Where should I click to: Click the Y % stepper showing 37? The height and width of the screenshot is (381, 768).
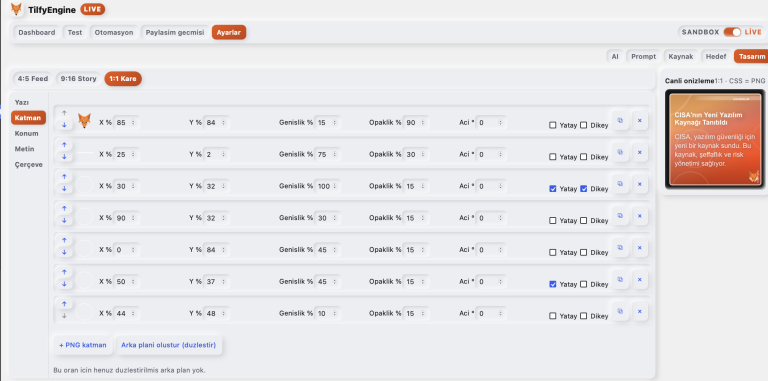[x=223, y=282]
